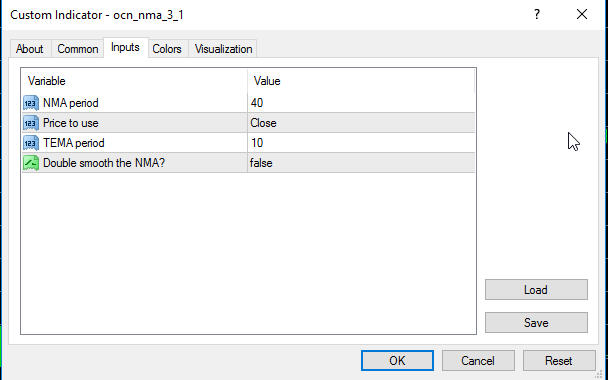Close the Custom Indicator dialog
Screen dimensions: 608x380
pos(582,15)
